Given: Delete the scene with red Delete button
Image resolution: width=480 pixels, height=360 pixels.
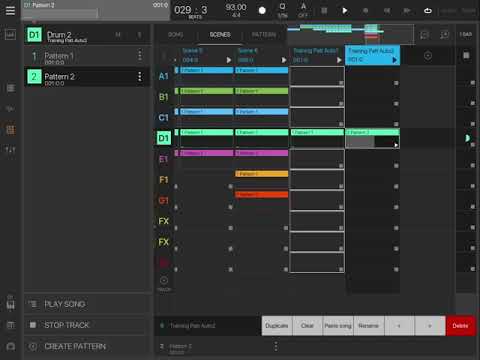Looking at the screenshot, I should 460,326.
